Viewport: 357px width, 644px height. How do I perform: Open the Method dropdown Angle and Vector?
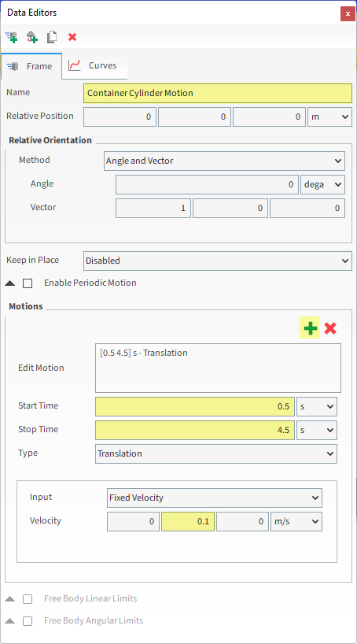(x=224, y=161)
